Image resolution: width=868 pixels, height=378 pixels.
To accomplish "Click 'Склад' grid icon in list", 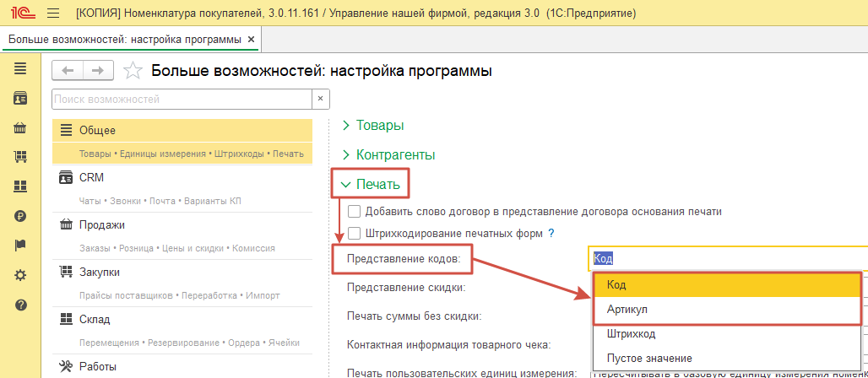I will (x=66, y=319).
